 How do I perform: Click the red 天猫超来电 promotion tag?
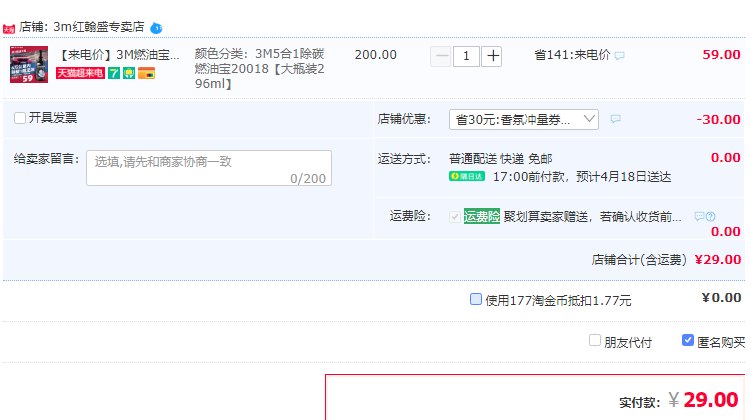(x=80, y=74)
